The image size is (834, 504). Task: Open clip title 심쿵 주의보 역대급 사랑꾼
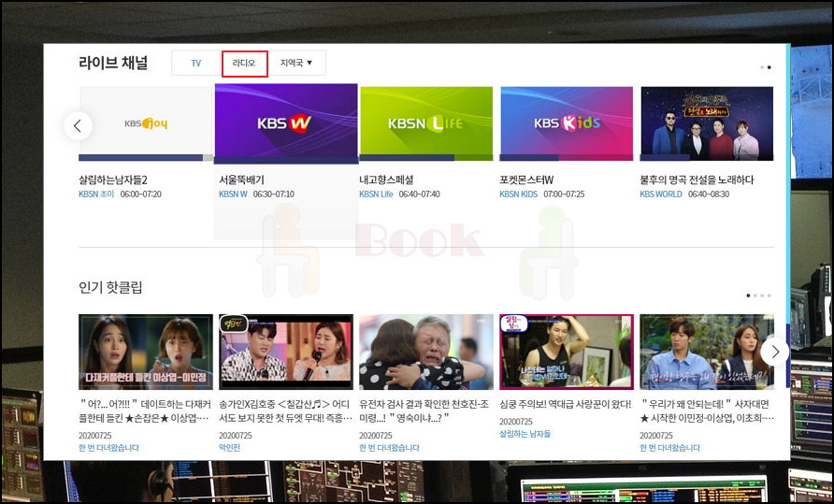tap(566, 405)
